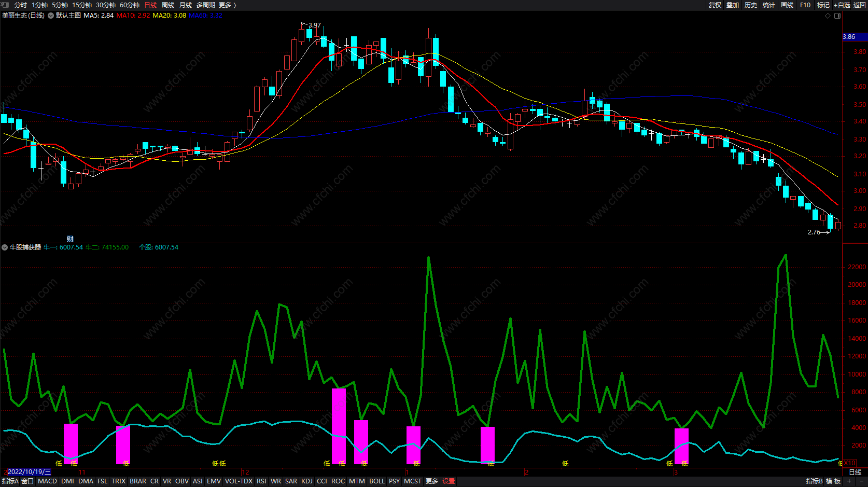Open F10 company info
868x487 pixels.
pyautogui.click(x=805, y=5)
